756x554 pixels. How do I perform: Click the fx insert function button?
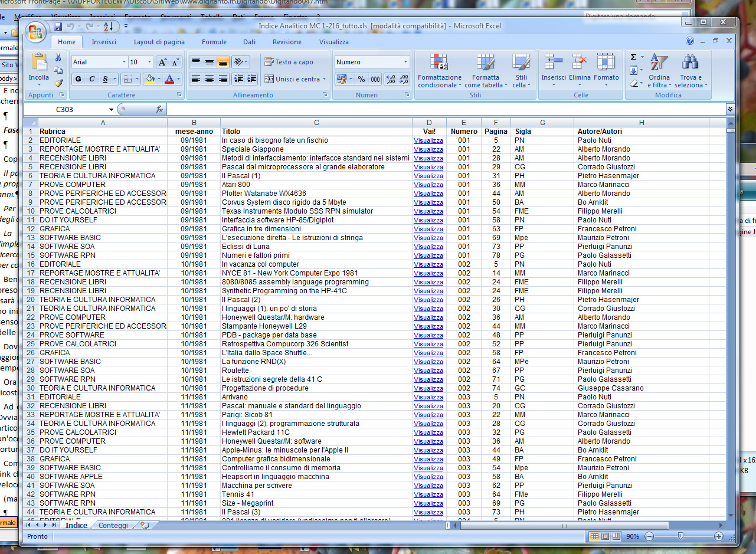159,109
